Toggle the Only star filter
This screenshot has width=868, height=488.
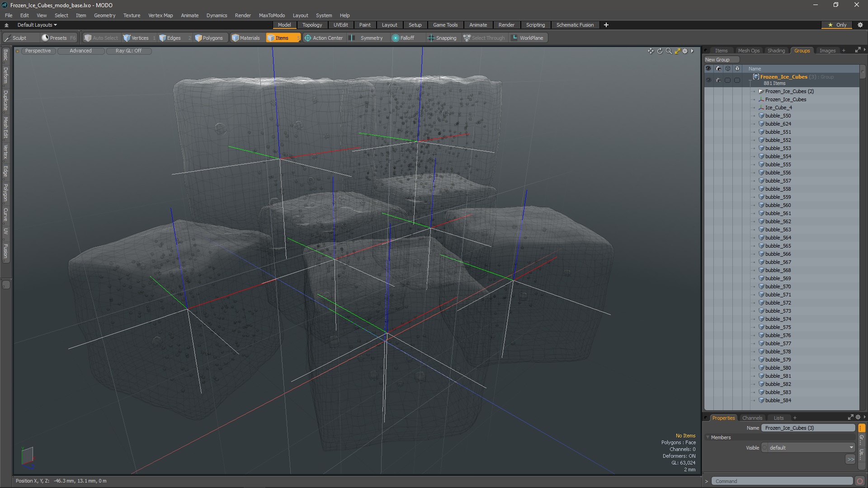click(x=837, y=25)
